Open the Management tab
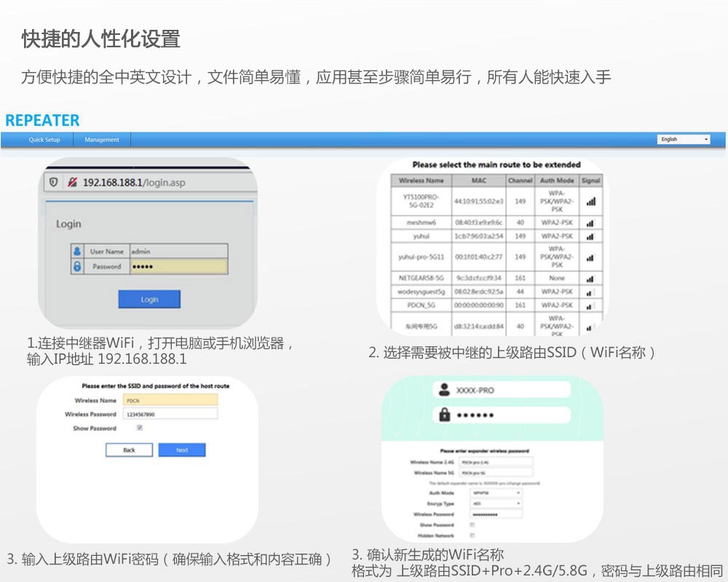 point(101,140)
